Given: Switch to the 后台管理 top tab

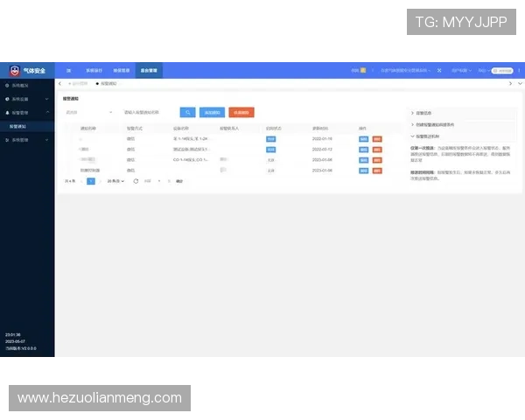Looking at the screenshot, I should tap(149, 70).
